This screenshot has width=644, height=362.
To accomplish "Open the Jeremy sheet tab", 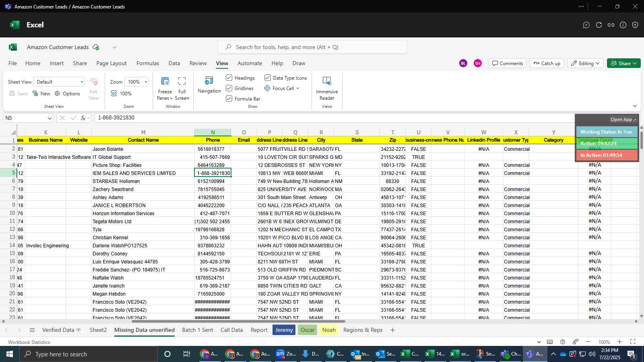I will [284, 330].
